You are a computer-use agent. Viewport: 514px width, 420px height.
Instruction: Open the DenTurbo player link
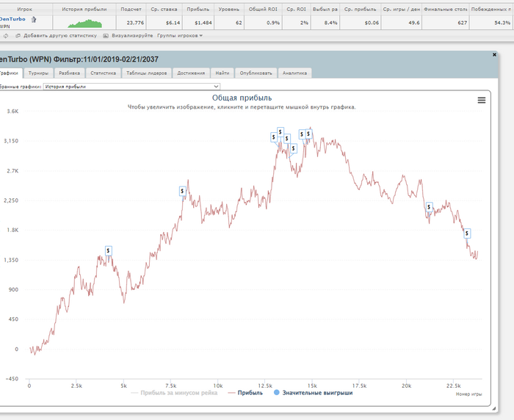click(x=12, y=19)
